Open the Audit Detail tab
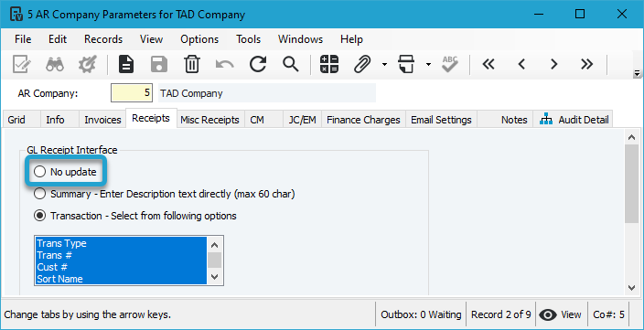This screenshot has width=644, height=330. tap(574, 120)
